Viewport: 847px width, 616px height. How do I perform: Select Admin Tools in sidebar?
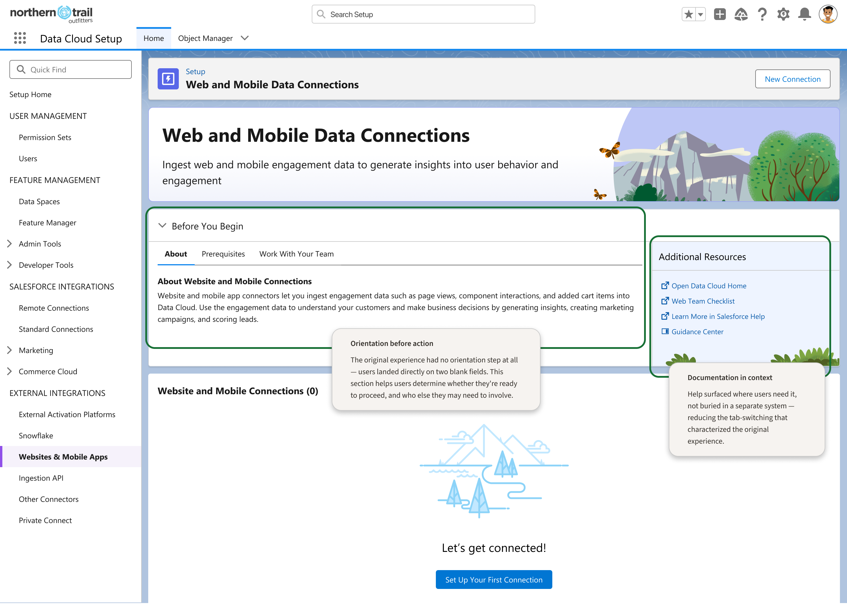[x=40, y=244]
